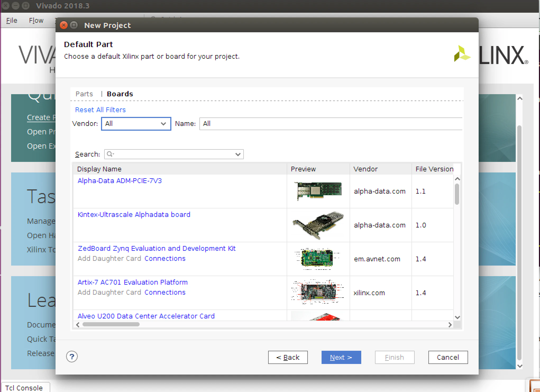This screenshot has height=392, width=540.
Task: Select the Boards tab
Action: click(x=120, y=94)
